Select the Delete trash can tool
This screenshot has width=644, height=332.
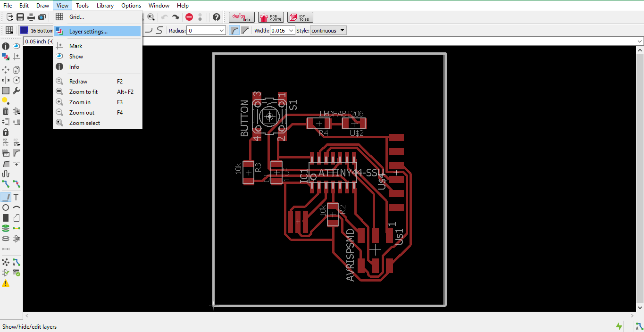[x=6, y=111]
